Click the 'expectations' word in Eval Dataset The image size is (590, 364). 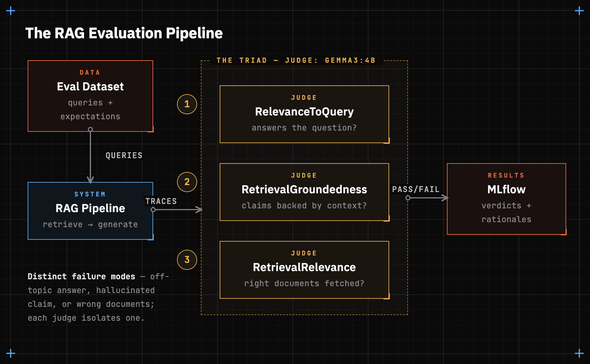(x=90, y=117)
